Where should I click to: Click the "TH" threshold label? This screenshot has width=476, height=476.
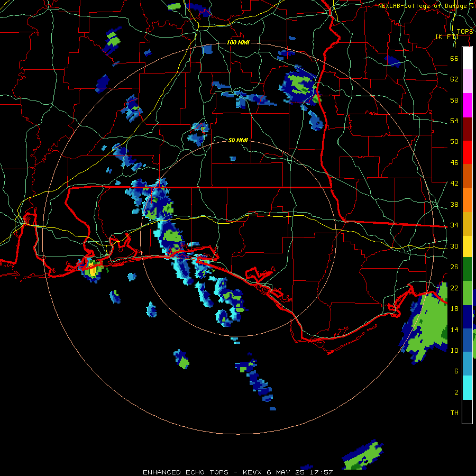454,413
